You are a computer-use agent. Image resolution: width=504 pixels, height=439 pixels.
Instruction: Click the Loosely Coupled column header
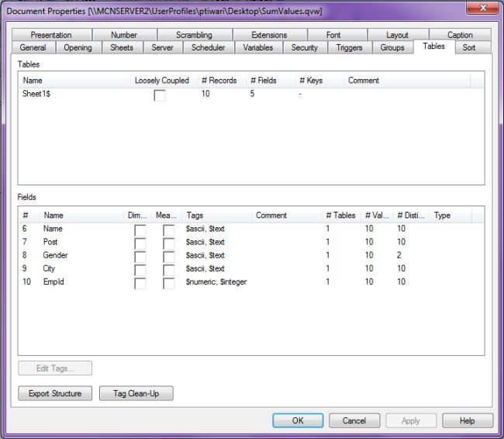click(164, 81)
